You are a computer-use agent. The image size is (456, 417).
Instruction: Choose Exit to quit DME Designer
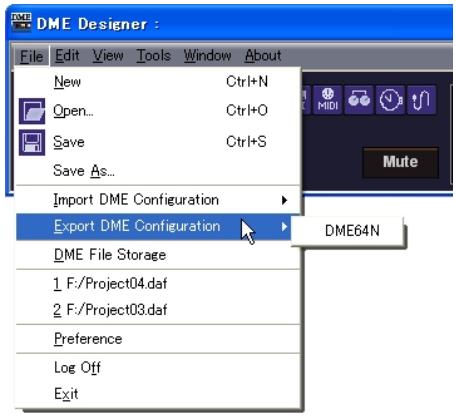(x=158, y=394)
